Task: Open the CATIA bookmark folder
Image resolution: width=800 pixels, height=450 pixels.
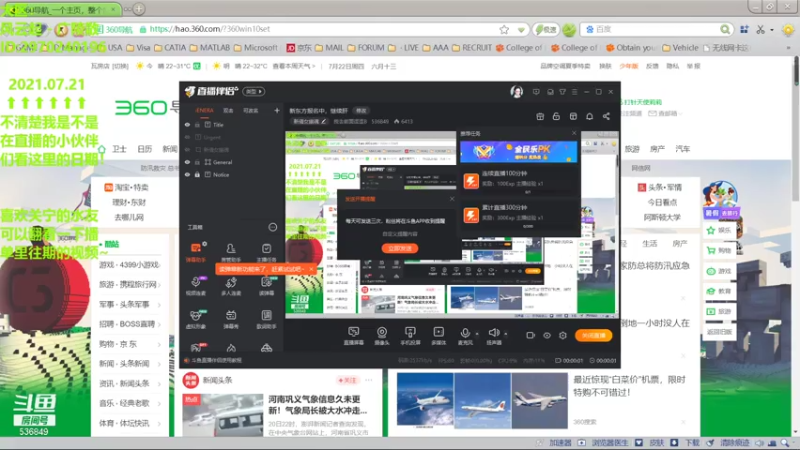Action: pyautogui.click(x=170, y=47)
